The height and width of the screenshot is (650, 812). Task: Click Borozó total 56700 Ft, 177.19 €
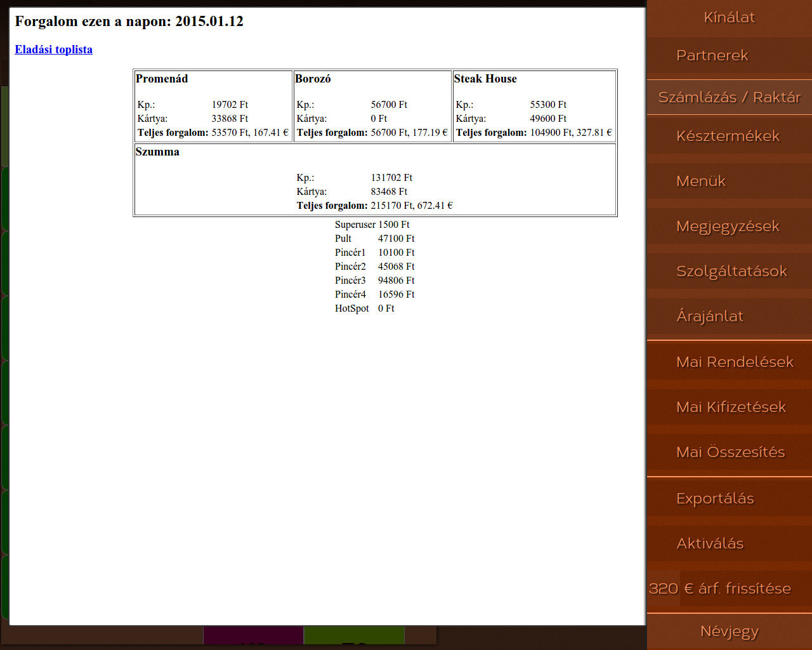pos(409,133)
